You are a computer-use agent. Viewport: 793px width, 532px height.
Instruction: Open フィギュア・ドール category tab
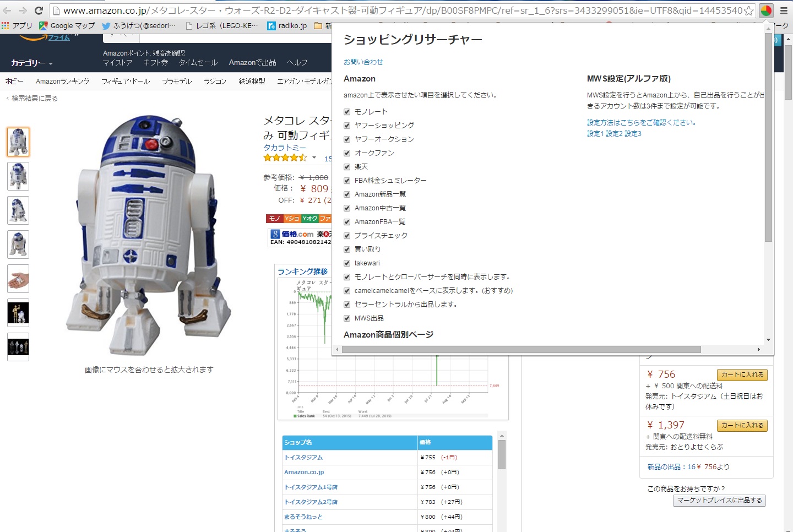[x=126, y=81]
